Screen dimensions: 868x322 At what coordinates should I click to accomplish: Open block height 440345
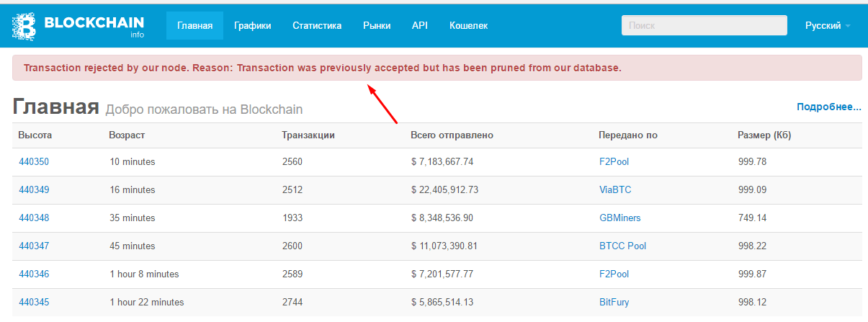pyautogui.click(x=34, y=302)
